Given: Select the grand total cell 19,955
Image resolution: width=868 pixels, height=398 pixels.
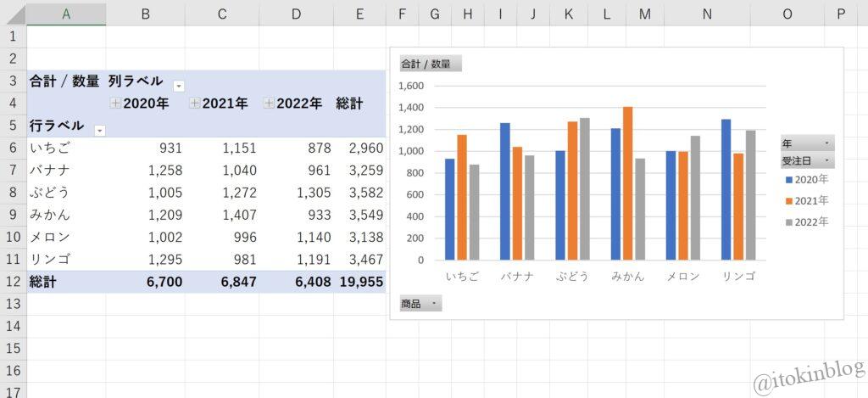Looking at the screenshot, I should (361, 282).
